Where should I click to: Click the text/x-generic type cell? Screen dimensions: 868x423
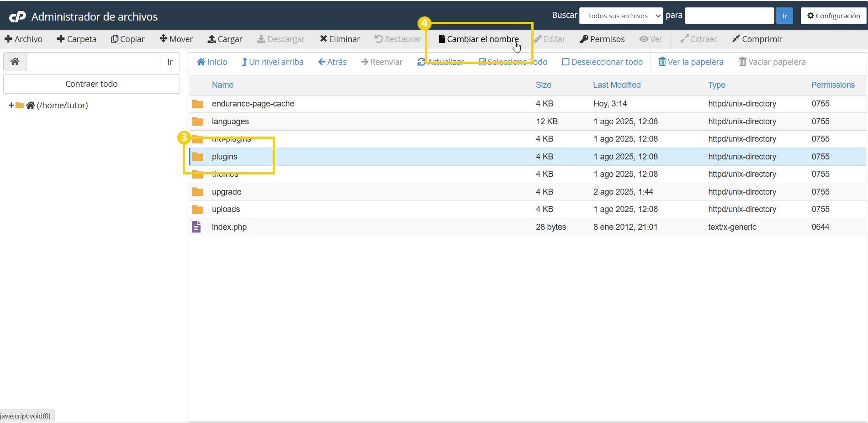[732, 227]
